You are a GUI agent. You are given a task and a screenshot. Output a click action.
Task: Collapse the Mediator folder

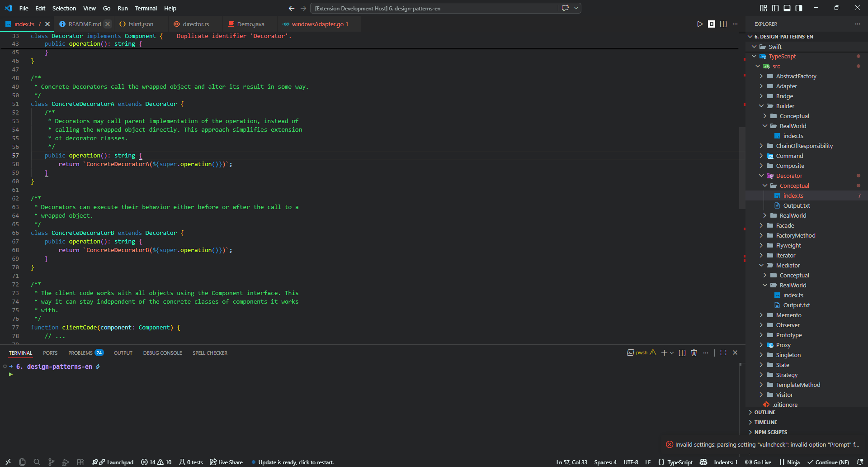761,265
